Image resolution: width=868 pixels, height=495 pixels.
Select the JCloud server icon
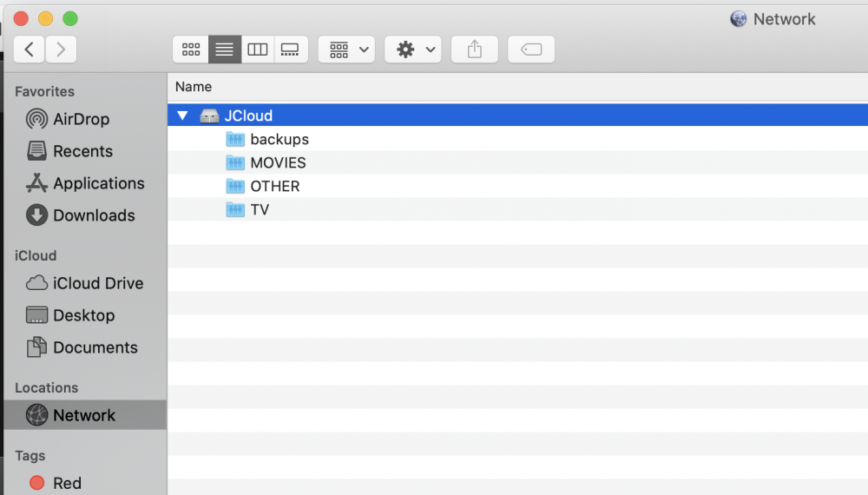click(209, 115)
